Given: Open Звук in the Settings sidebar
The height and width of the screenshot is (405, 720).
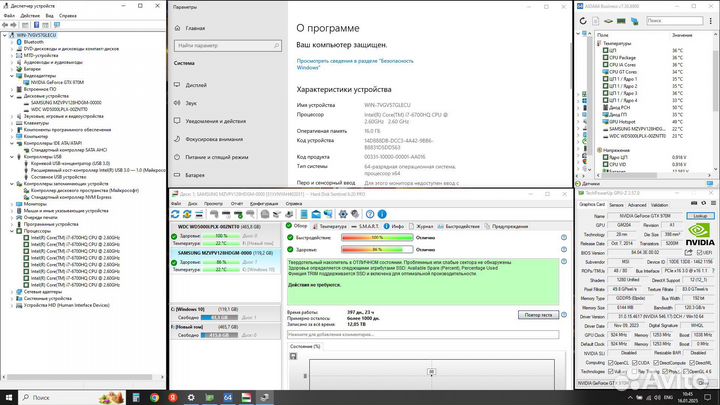Looking at the screenshot, I should point(190,102).
